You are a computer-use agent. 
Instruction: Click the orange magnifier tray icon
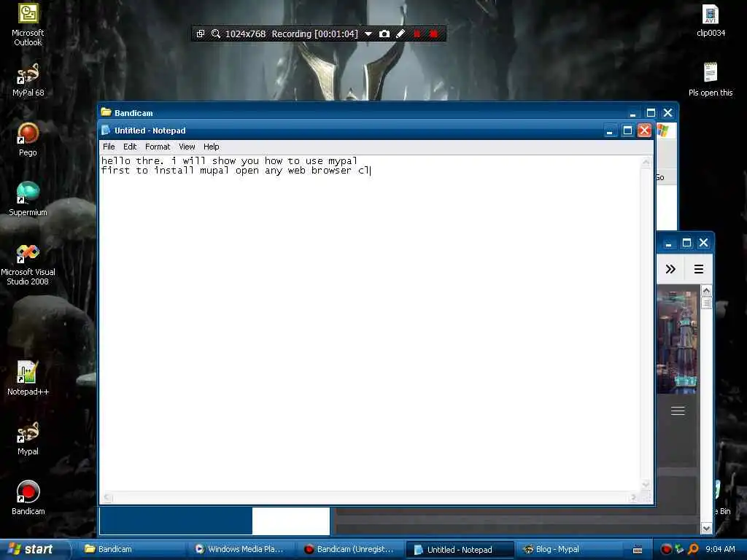coord(693,550)
